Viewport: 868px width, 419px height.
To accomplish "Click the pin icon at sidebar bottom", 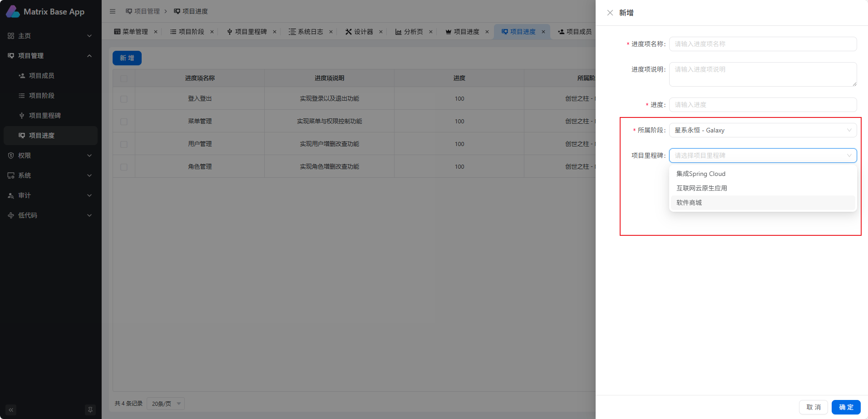I will (x=90, y=410).
